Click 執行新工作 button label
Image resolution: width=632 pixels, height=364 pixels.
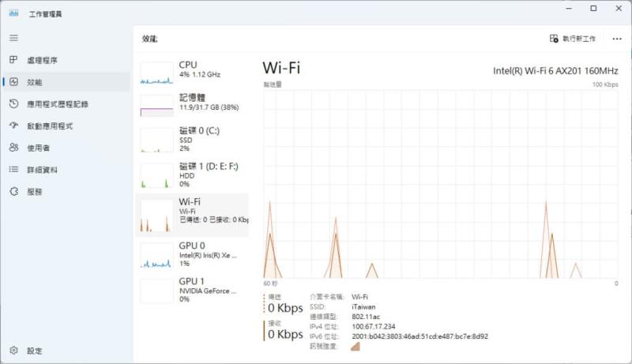tap(579, 39)
